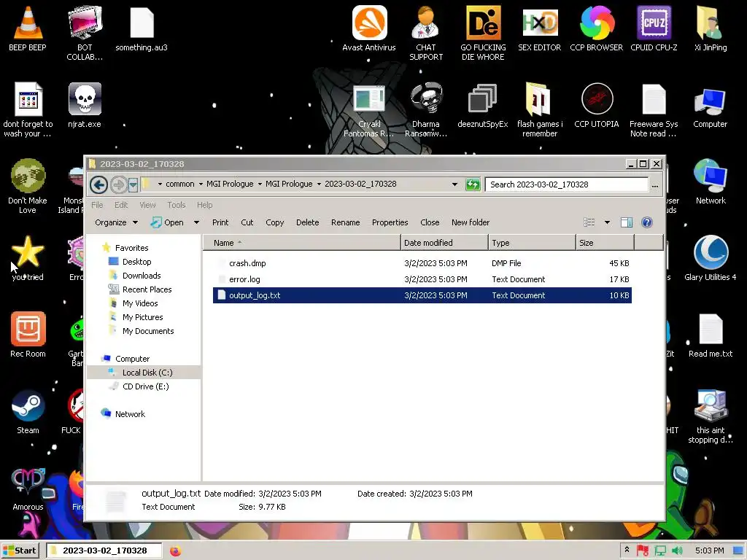Sort by the Size column header
Image resolution: width=747 pixels, height=560 pixels.
pyautogui.click(x=605, y=243)
